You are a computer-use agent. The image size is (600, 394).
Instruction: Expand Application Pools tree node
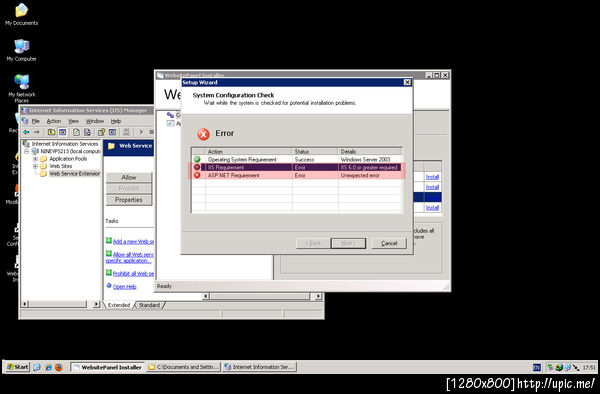[35, 159]
